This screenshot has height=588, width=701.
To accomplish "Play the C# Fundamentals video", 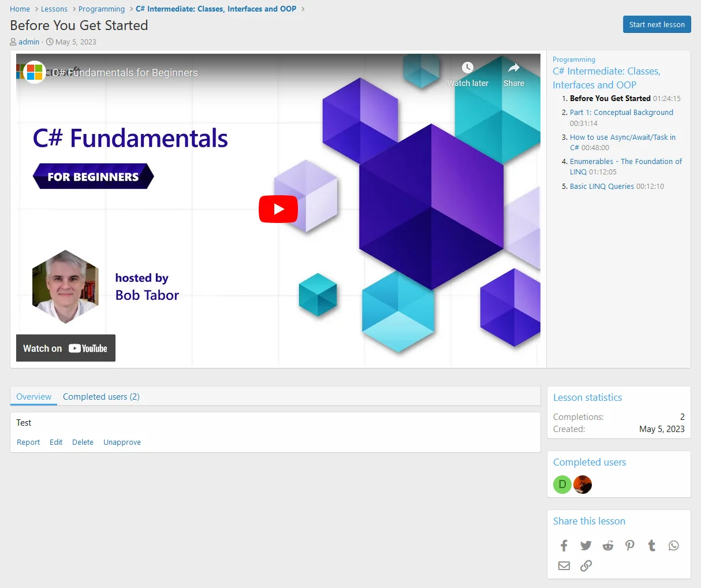I will [278, 209].
